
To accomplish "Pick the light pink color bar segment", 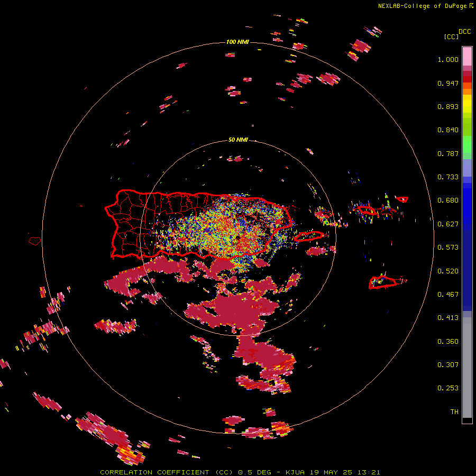I will [x=467, y=56].
